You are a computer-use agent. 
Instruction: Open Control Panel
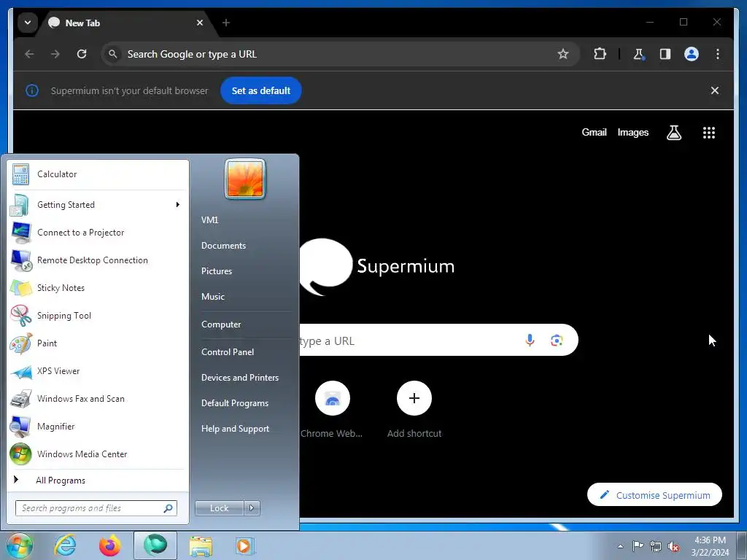244,352
